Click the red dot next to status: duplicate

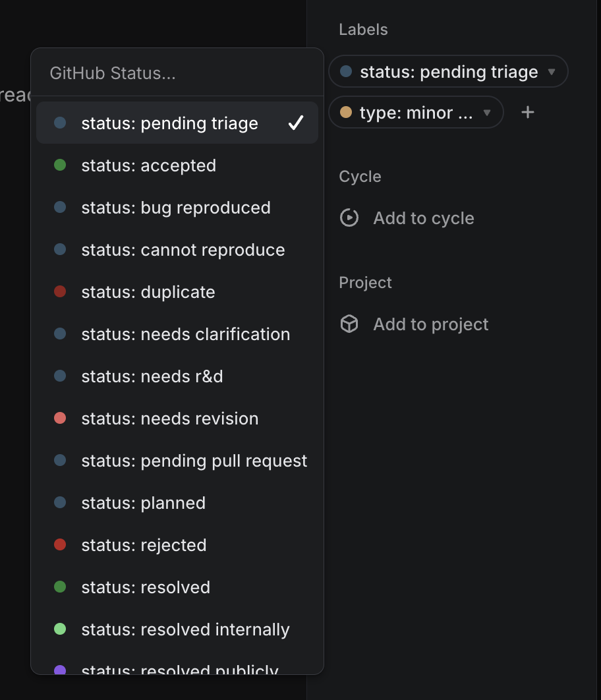click(x=60, y=291)
